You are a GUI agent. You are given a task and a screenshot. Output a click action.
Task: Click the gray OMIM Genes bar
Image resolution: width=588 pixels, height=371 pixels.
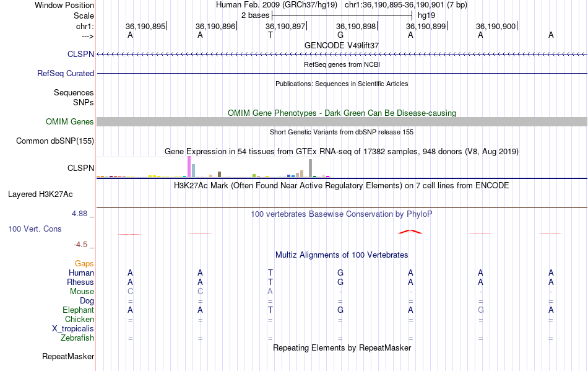pyautogui.click(x=342, y=121)
